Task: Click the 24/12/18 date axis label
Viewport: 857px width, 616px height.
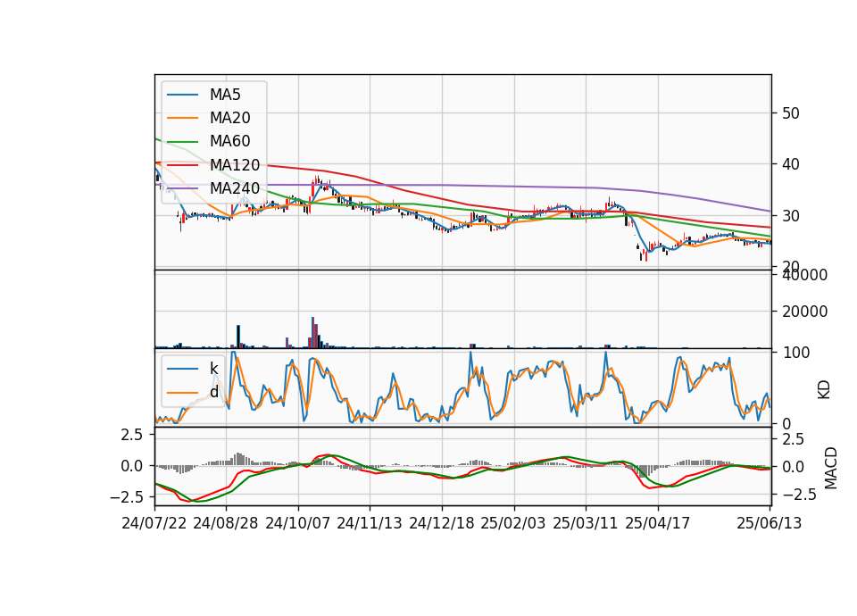Action: (x=442, y=523)
